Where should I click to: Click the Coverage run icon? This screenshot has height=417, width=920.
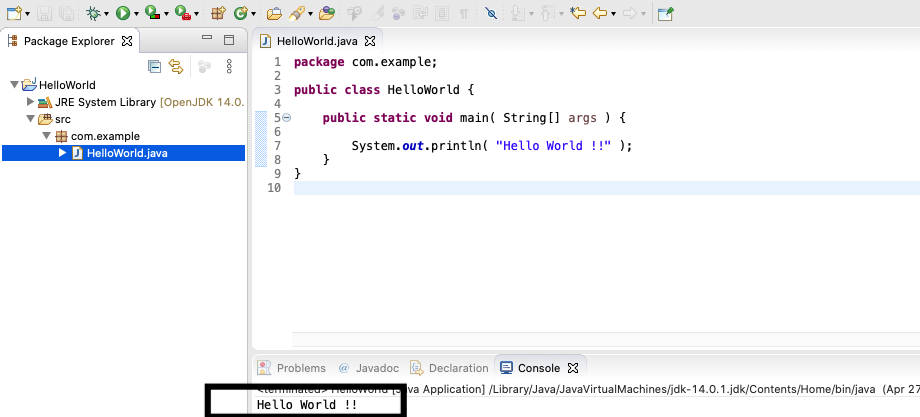click(x=152, y=13)
